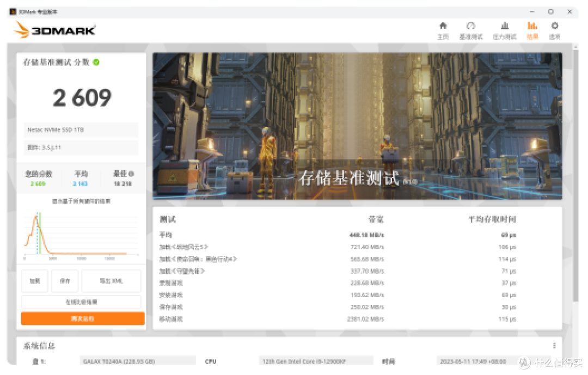Click the 114 µs access time value

pyautogui.click(x=507, y=259)
